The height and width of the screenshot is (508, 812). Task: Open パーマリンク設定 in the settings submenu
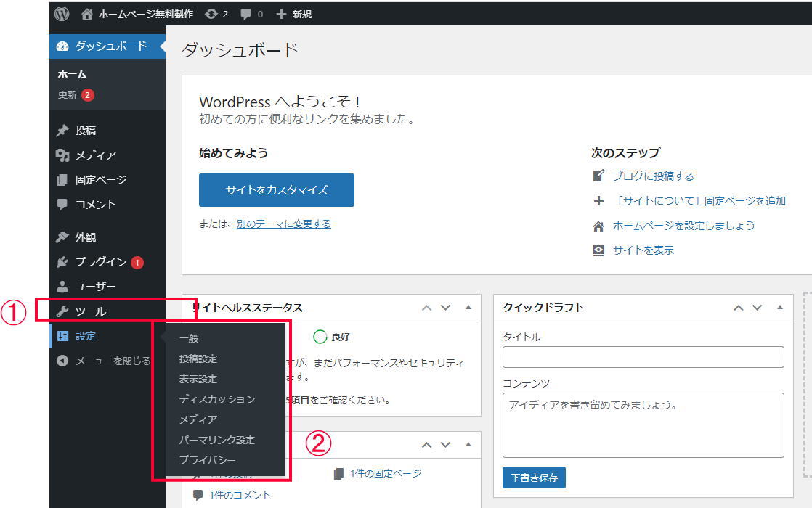click(x=217, y=440)
